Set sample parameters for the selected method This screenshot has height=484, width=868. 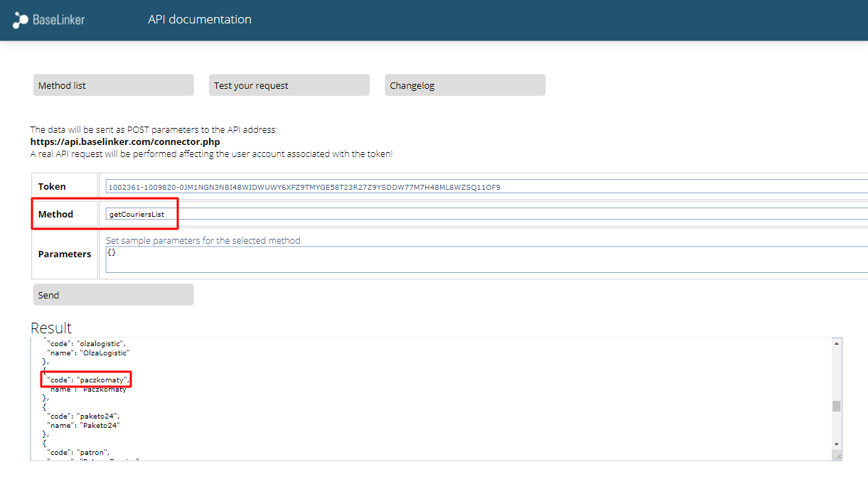click(x=203, y=240)
